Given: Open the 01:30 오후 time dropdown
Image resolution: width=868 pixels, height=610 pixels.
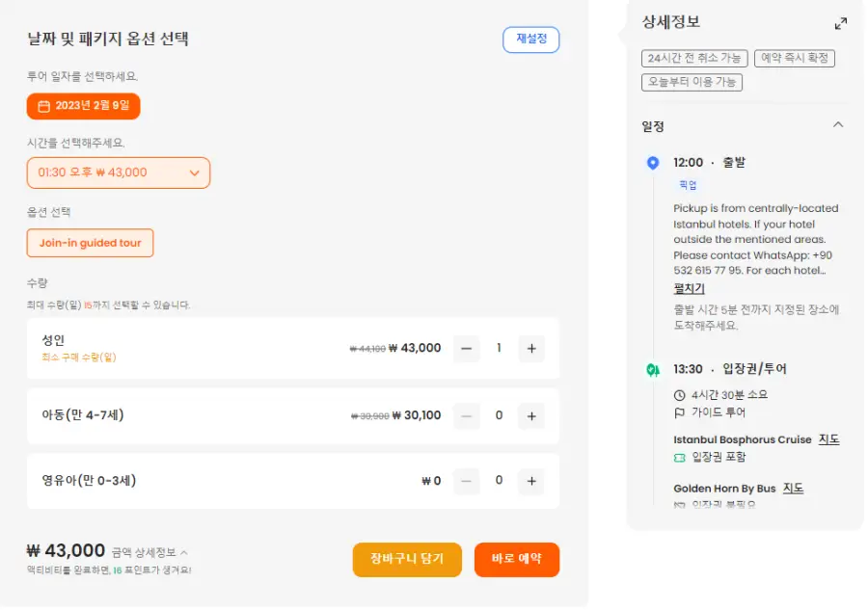Looking at the screenshot, I should tap(119, 172).
